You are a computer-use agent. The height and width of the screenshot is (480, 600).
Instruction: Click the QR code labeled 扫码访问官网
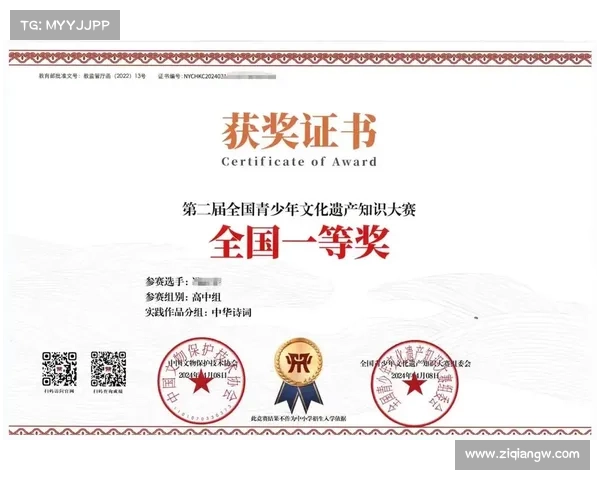click(x=59, y=369)
